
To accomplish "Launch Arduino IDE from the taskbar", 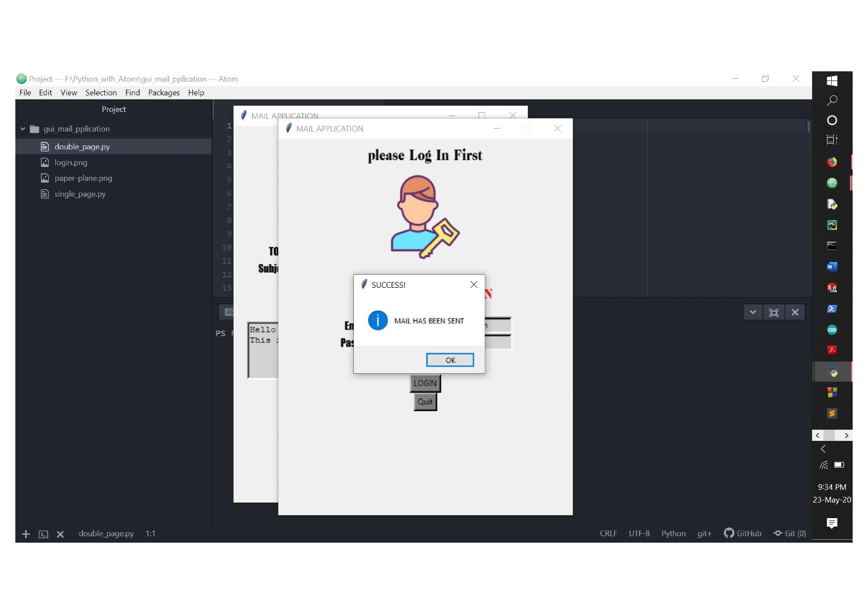I will pos(832,329).
